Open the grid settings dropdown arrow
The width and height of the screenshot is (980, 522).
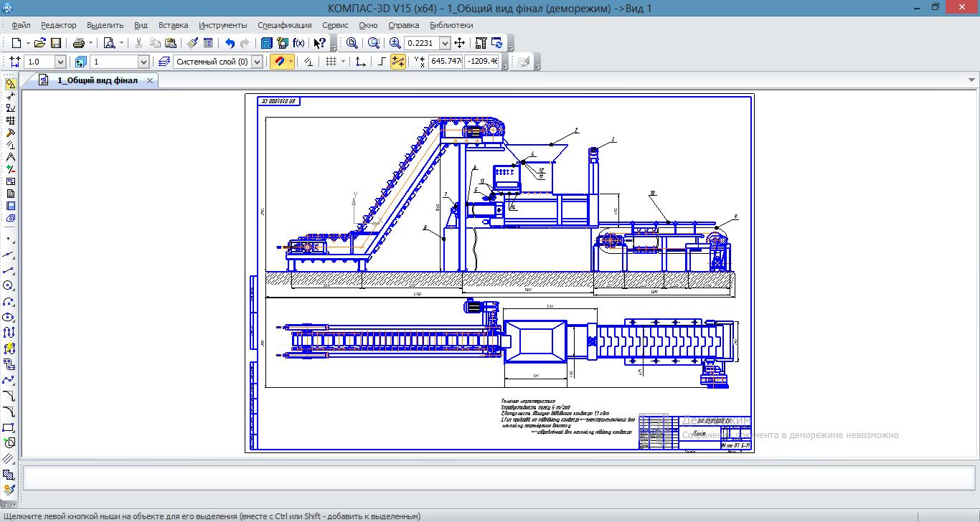pyautogui.click(x=343, y=62)
